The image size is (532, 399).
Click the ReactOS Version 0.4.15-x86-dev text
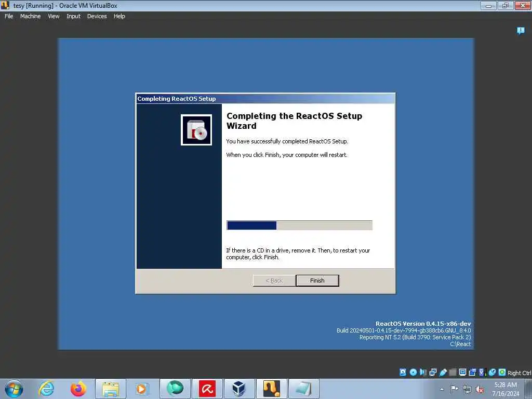(423, 324)
